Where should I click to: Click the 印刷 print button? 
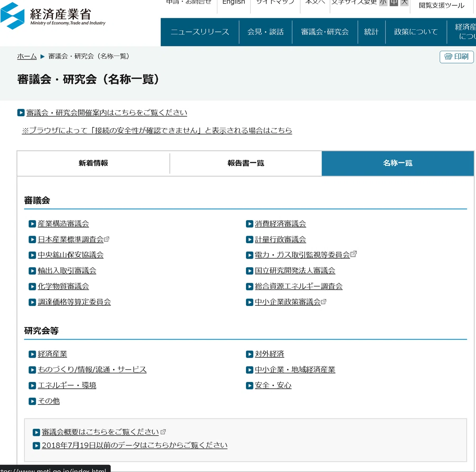point(457,57)
